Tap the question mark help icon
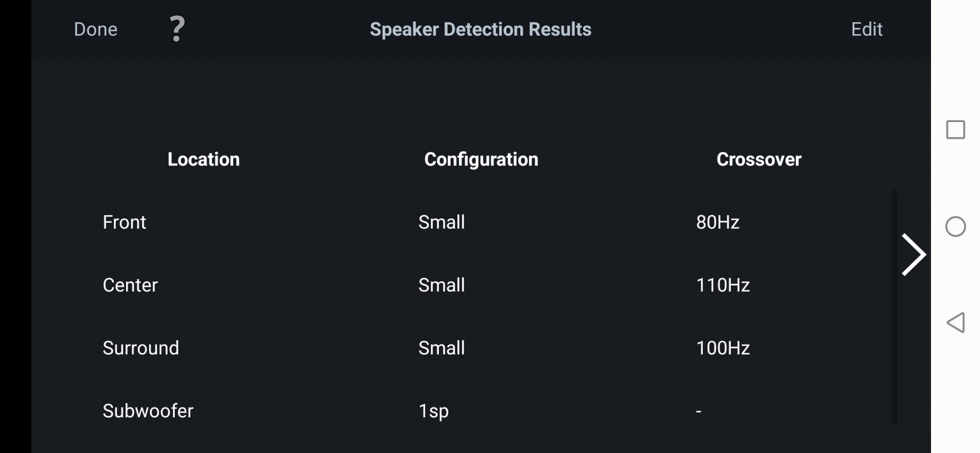This screenshot has width=980, height=453. tap(177, 29)
